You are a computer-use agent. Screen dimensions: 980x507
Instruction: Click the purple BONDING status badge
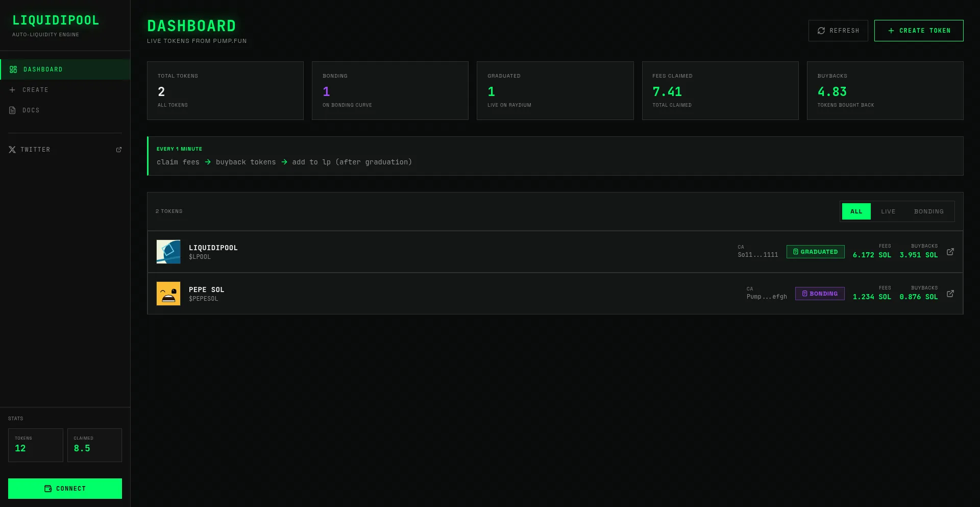[x=819, y=294]
